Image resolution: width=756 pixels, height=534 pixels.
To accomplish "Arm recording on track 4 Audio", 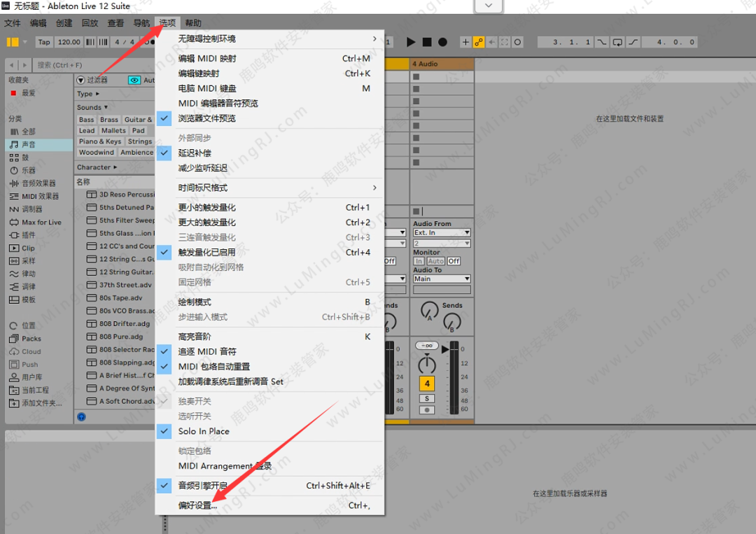I will point(426,409).
